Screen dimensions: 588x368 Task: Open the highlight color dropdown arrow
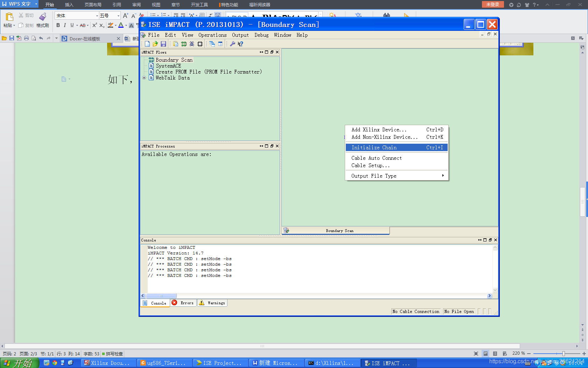115,25
